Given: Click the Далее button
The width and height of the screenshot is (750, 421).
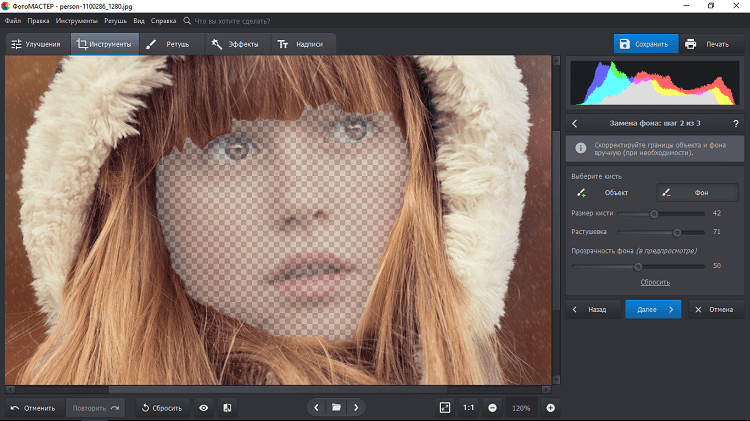Looking at the screenshot, I should 653,310.
